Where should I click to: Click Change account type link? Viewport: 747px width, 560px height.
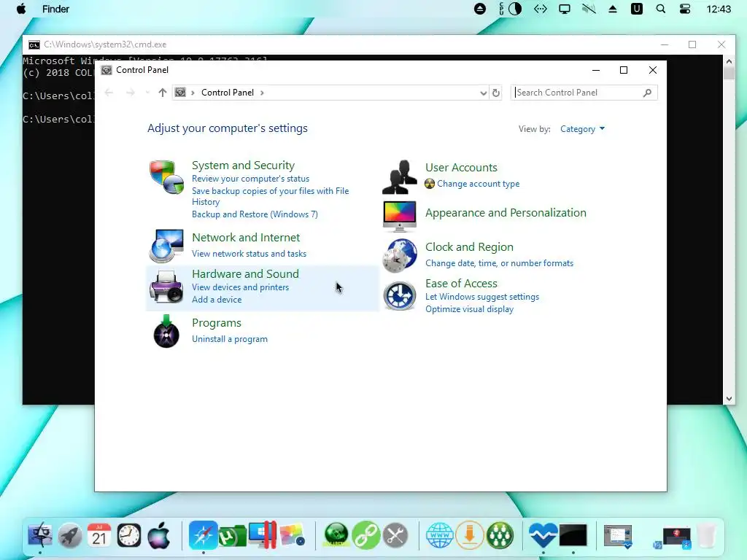(479, 184)
